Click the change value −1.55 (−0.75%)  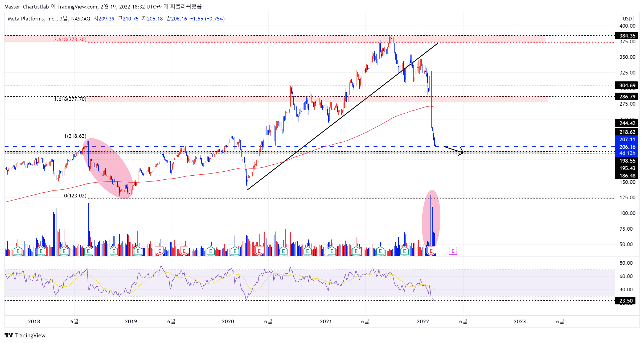[207, 19]
